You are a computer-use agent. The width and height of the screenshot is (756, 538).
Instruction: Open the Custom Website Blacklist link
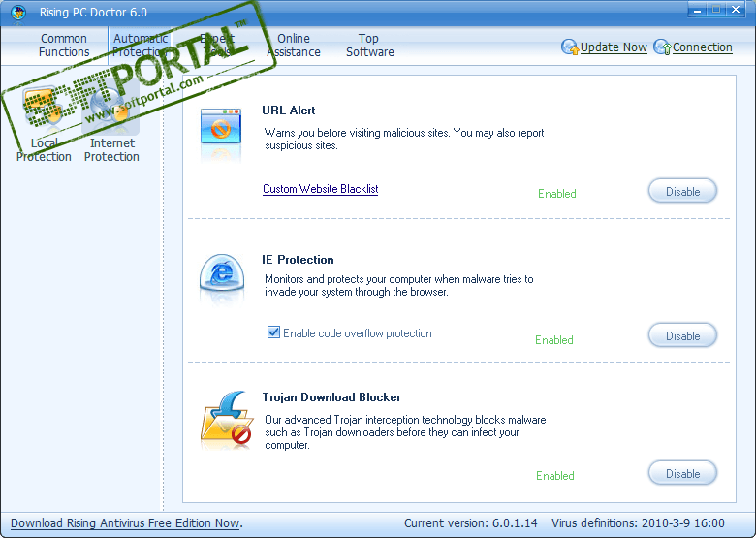[x=320, y=189]
